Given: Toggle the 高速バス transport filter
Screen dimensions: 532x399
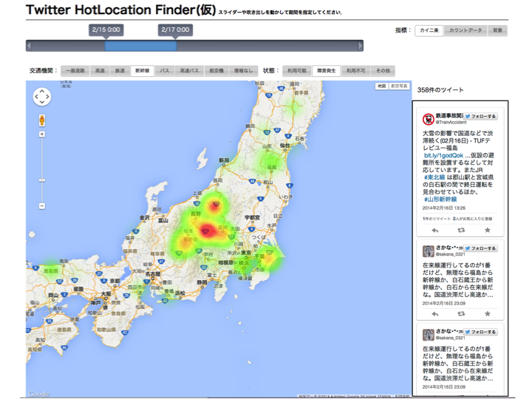Looking at the screenshot, I should [189, 71].
